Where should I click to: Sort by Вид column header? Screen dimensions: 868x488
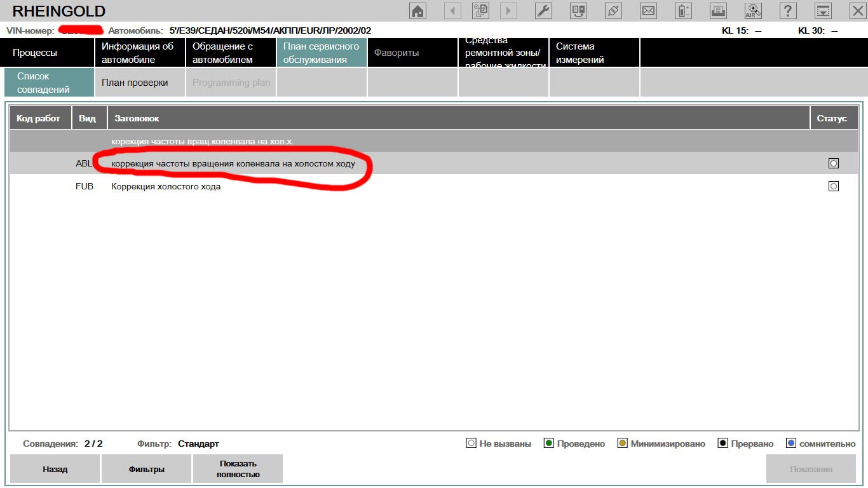tap(90, 118)
